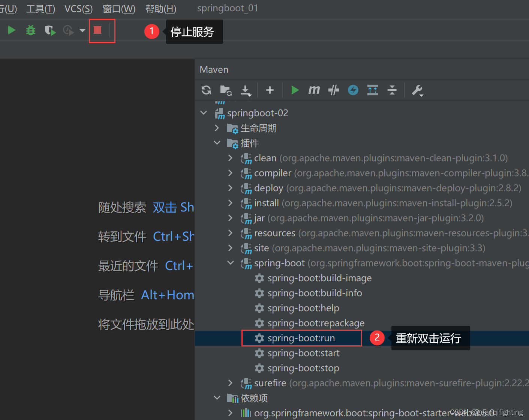Run with coverage using the shield icon
This screenshot has width=529, height=420.
(50, 30)
